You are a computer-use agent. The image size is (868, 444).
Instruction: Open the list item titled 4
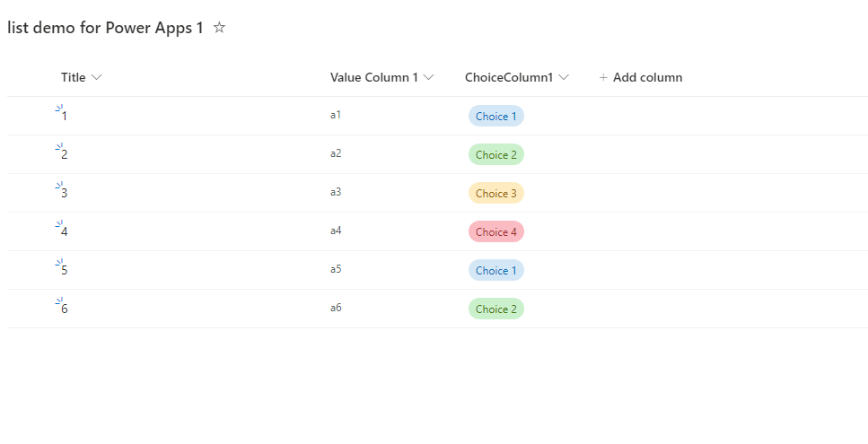click(65, 232)
